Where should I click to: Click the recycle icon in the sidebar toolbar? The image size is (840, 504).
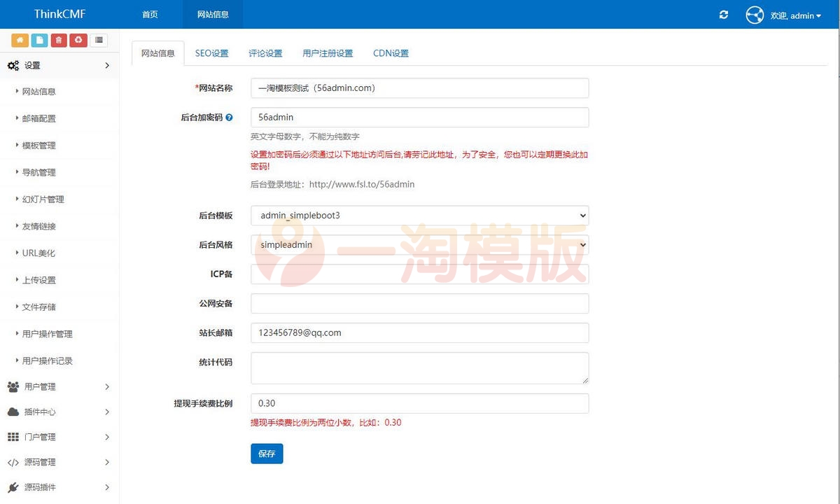tap(78, 40)
